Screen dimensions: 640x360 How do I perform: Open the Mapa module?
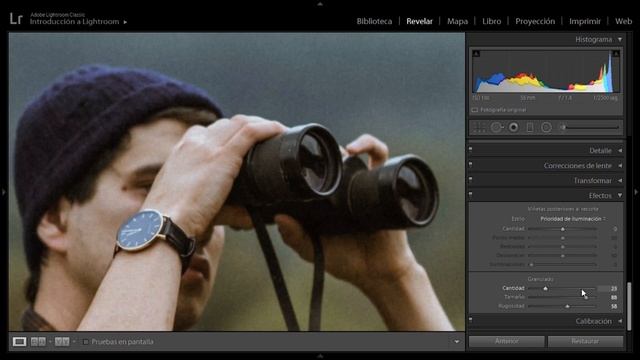[x=457, y=21]
